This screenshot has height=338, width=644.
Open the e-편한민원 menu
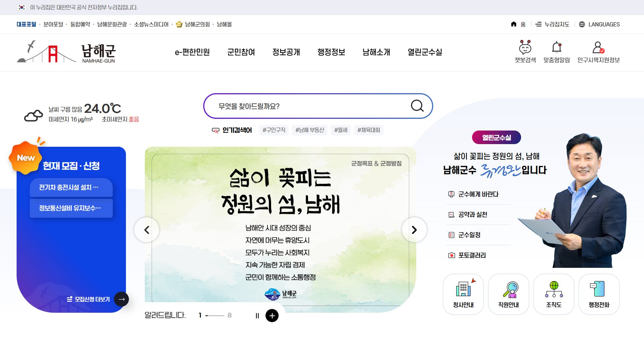coord(192,52)
